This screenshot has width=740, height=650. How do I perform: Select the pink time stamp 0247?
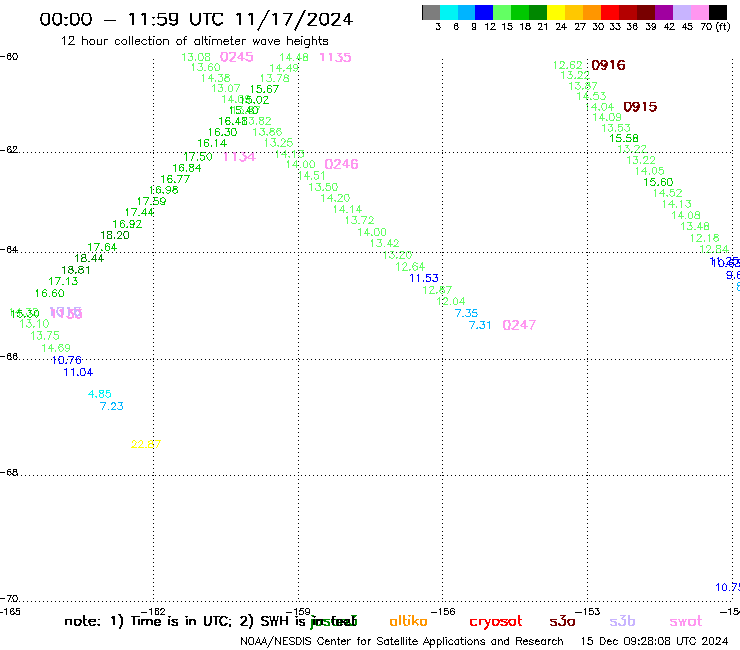tap(519, 325)
